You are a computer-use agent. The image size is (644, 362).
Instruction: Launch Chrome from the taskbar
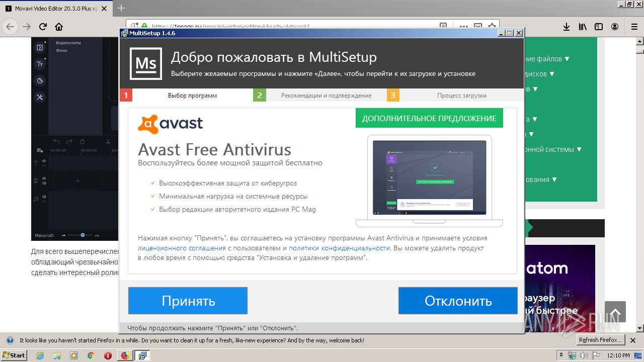pyautogui.click(x=91, y=355)
